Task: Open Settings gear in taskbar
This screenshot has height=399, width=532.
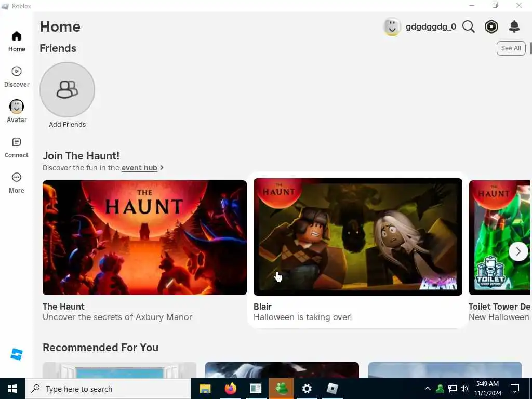Action: (307, 389)
